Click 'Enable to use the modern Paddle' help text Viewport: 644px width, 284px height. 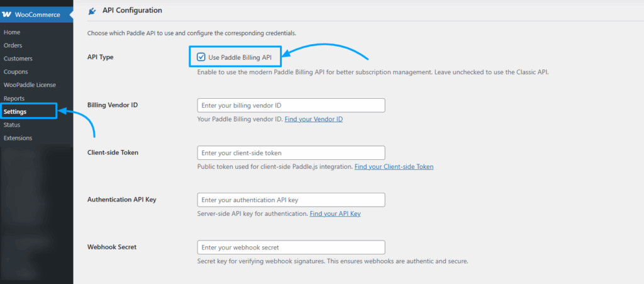click(x=373, y=72)
